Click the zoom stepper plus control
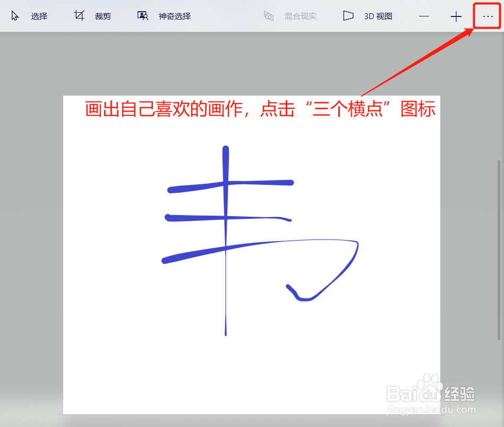Image resolution: width=504 pixels, height=427 pixels. [x=456, y=16]
